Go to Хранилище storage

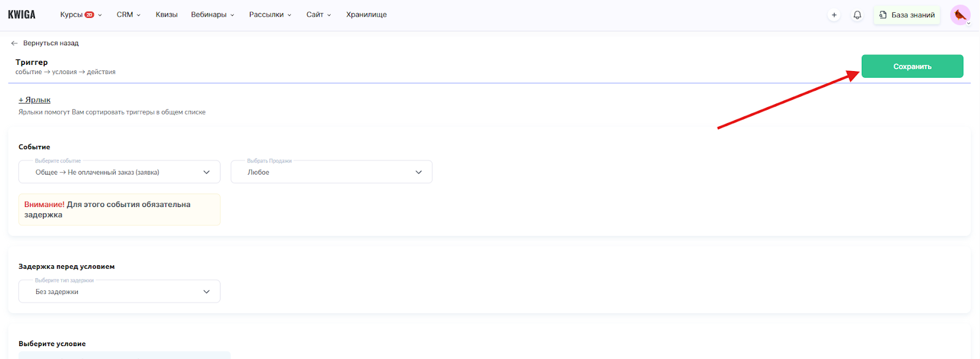(x=366, y=15)
